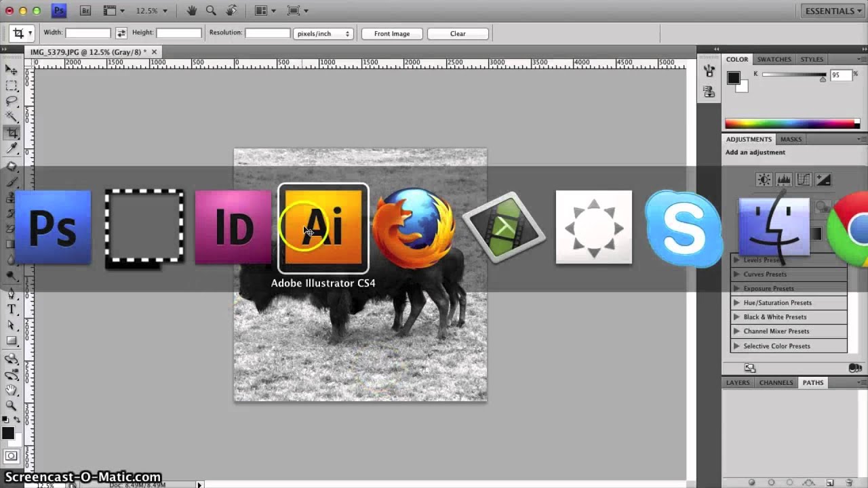
Task: Click the K slider handle
Action: (x=823, y=79)
